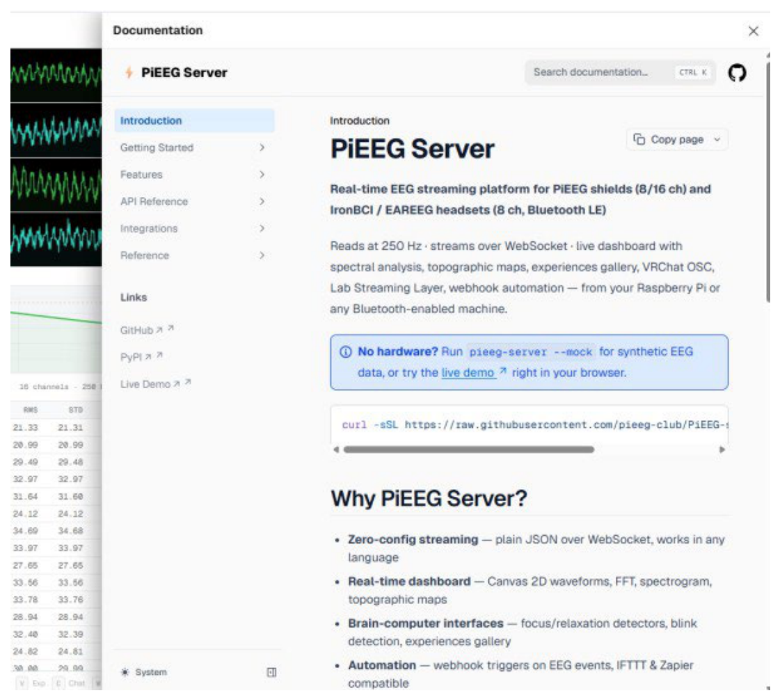This screenshot has width=780, height=700.
Task: Click the RMS column header in dashboard
Action: (31, 410)
